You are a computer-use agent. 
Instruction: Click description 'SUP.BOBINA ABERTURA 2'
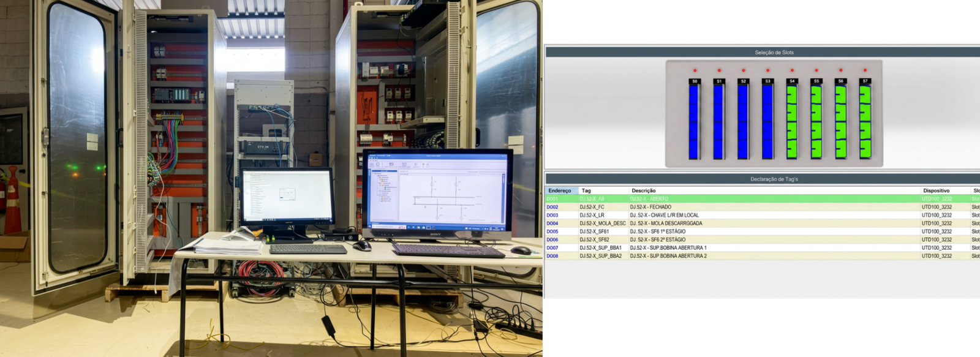pyautogui.click(x=678, y=256)
